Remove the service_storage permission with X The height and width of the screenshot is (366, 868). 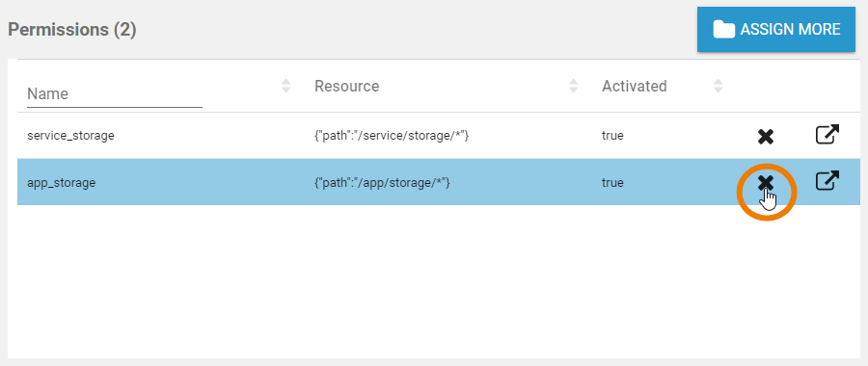pyautogui.click(x=766, y=136)
